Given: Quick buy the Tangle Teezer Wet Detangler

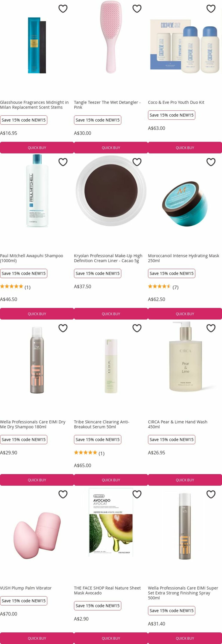Looking at the screenshot, I should click(111, 147).
